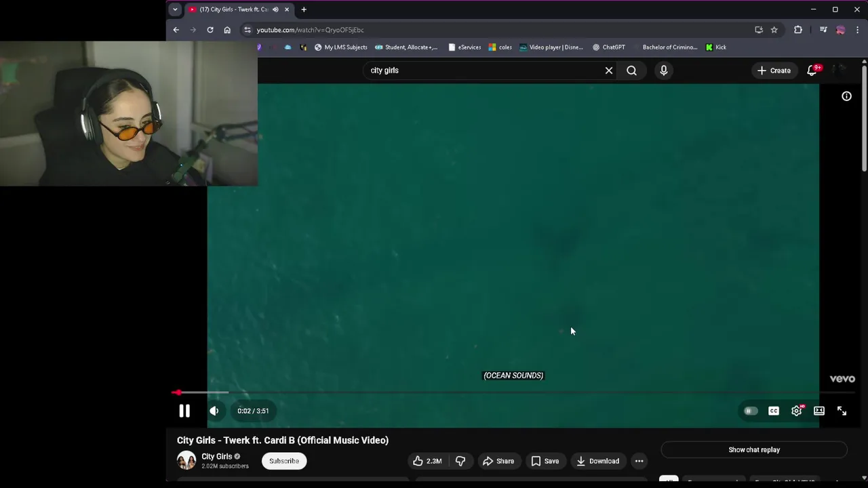This screenshot has width=868, height=488.
Task: Open the Bachelor of Crimino... bookmark
Action: (x=669, y=47)
